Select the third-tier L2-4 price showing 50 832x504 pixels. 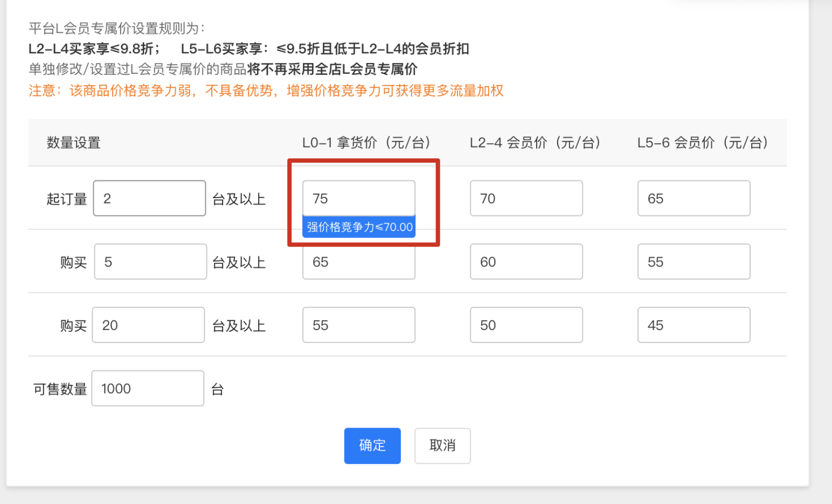pyautogui.click(x=526, y=325)
